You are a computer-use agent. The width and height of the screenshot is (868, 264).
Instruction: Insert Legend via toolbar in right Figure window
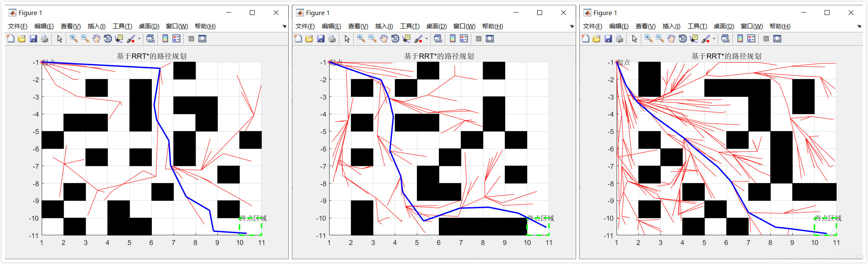click(x=751, y=38)
